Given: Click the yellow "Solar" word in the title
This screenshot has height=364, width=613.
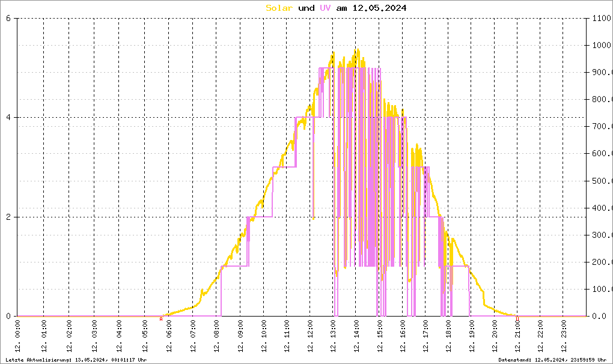Looking at the screenshot, I should 279,8.
